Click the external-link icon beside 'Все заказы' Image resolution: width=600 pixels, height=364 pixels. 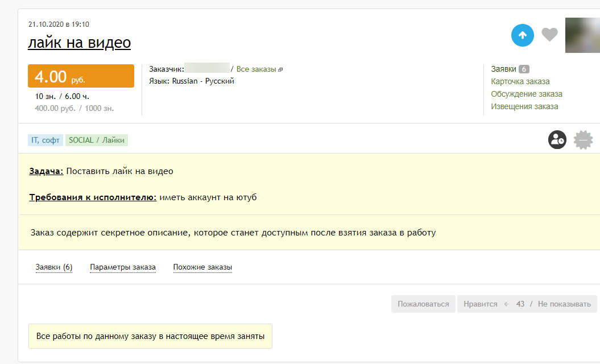point(280,69)
